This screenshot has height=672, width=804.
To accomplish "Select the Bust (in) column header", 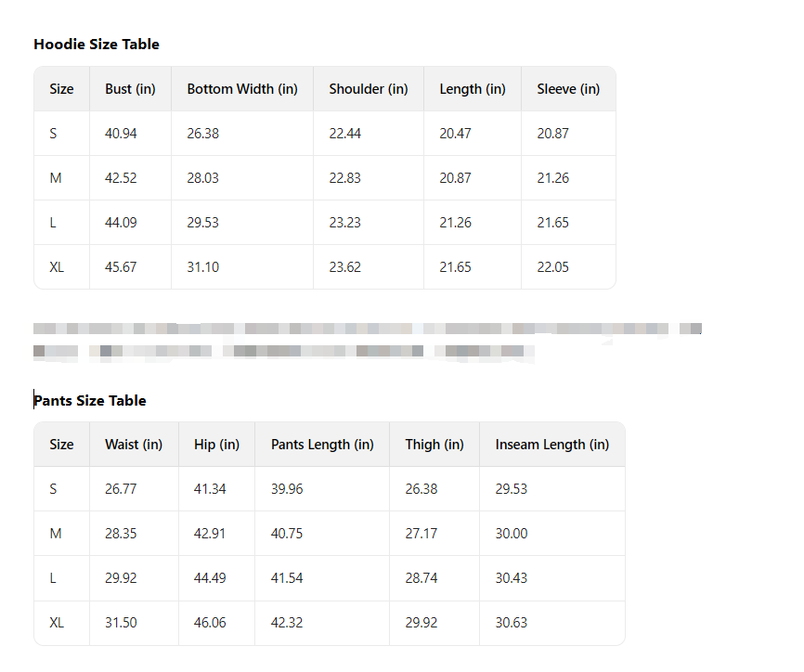I will coord(130,89).
